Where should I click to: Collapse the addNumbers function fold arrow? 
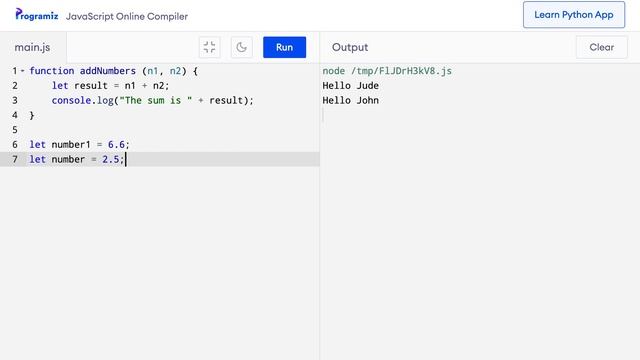tap(22, 71)
